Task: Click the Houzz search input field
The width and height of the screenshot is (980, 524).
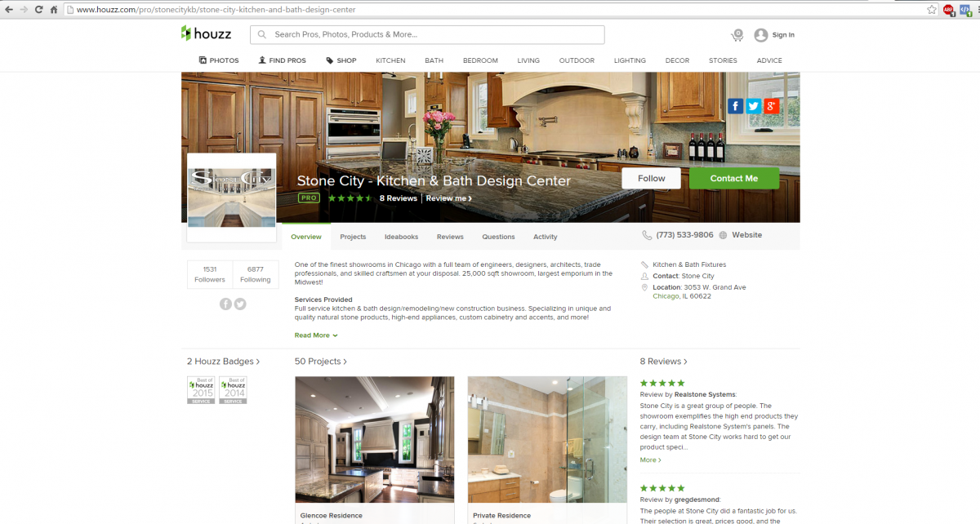Action: (x=427, y=34)
